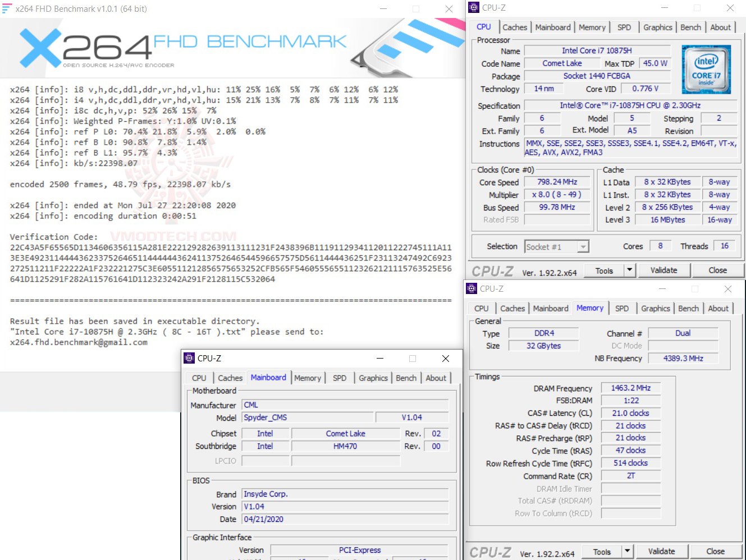The width and height of the screenshot is (746, 560).
Task: Click the CAS# Latency value "21.0 clocks"
Action: pos(631,413)
